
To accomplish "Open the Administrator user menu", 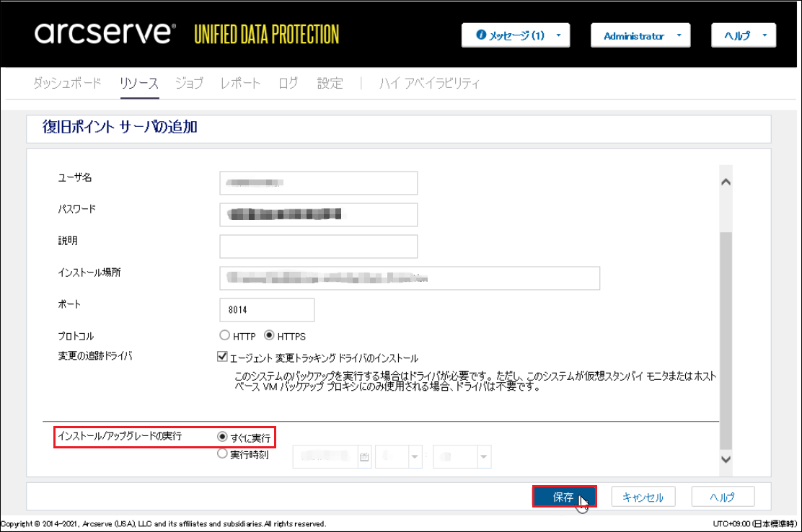I will point(640,36).
